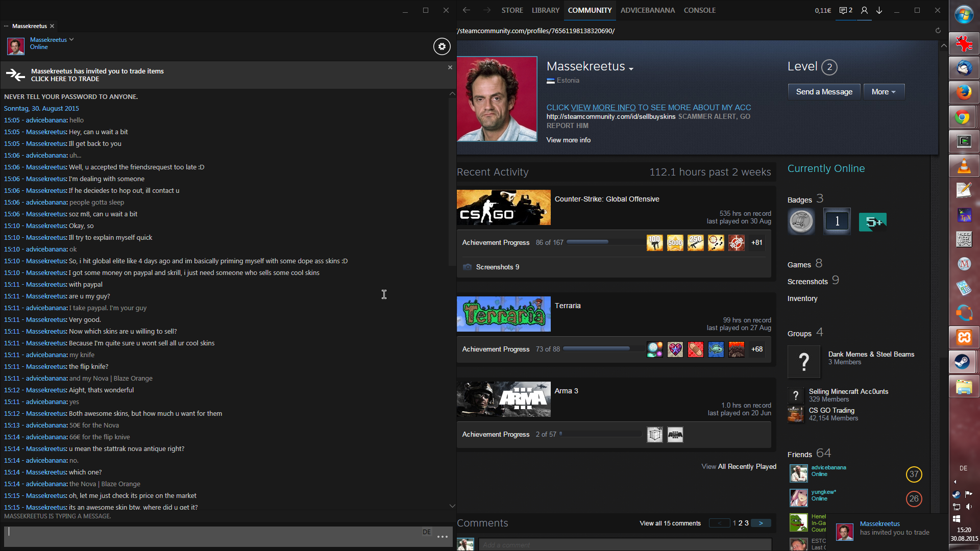Go to next comments page arrow
980x551 pixels.
[x=761, y=523]
